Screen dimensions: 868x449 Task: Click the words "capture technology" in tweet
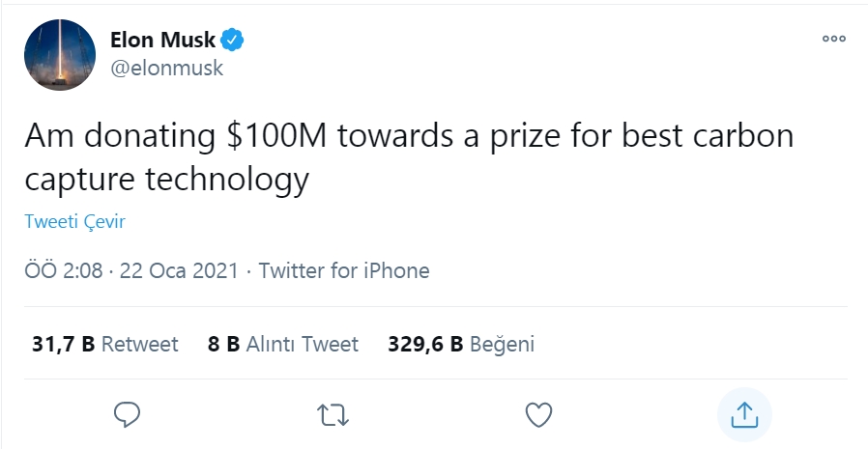pyautogui.click(x=166, y=179)
